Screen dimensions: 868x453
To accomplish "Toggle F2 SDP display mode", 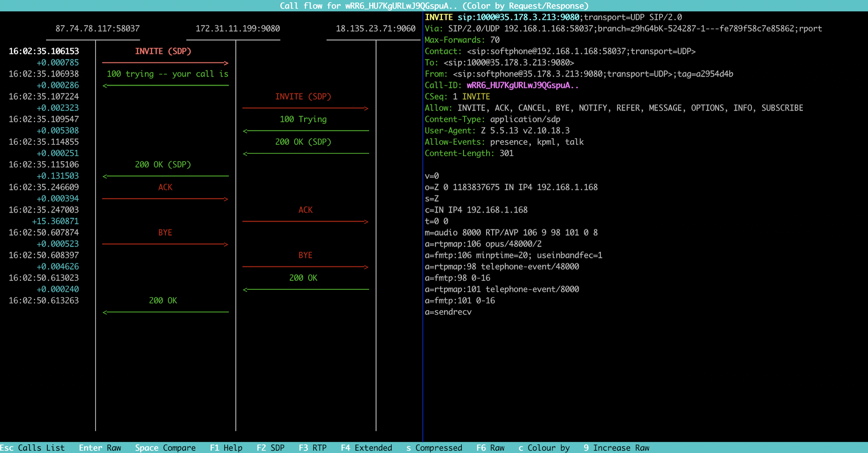I will coord(270,448).
